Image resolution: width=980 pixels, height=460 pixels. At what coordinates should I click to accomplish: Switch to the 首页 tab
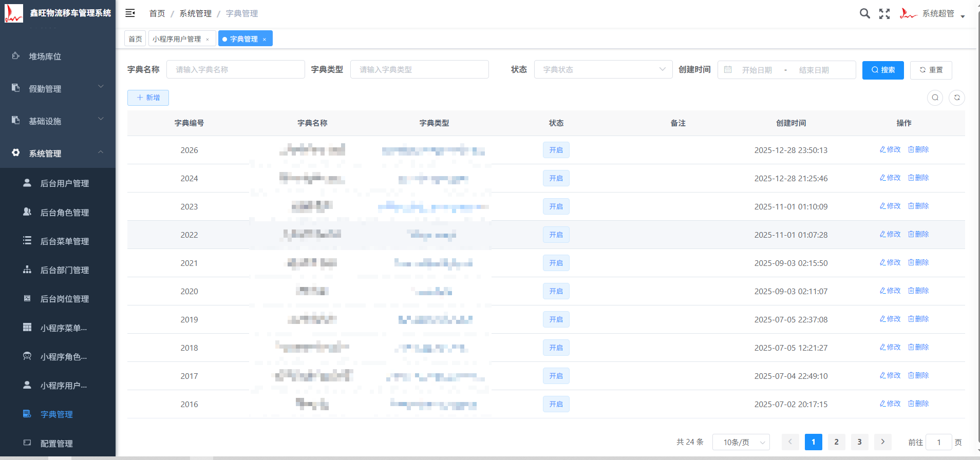tap(135, 39)
